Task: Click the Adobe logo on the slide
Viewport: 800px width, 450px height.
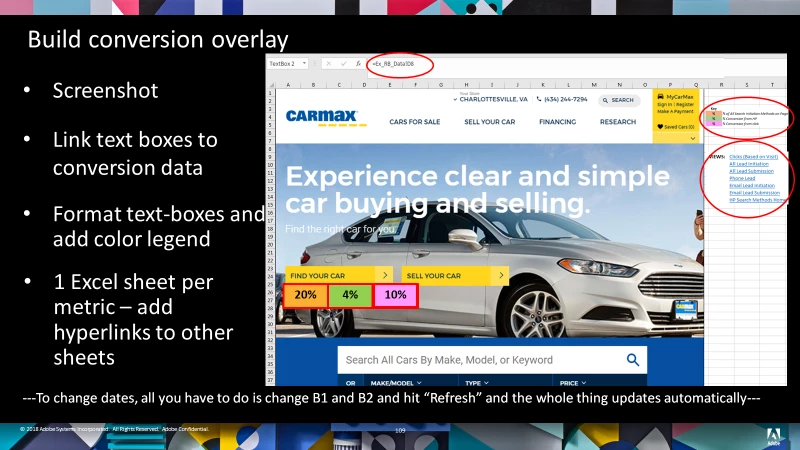Action: 773,437
